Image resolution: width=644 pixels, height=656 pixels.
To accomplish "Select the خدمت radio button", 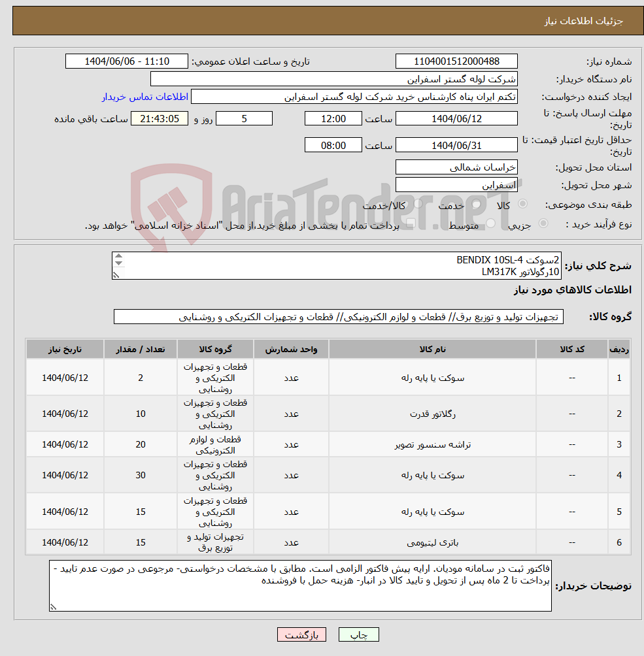I will [476, 204].
